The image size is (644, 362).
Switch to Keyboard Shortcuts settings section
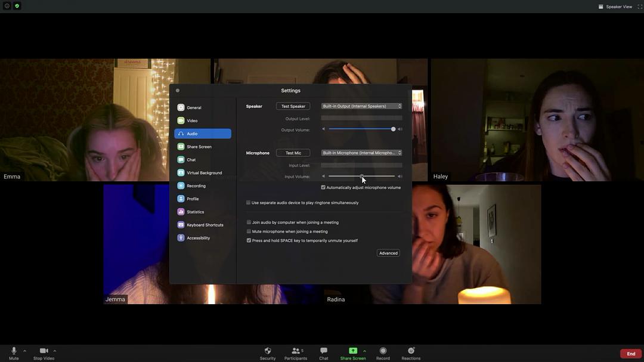pyautogui.click(x=205, y=225)
